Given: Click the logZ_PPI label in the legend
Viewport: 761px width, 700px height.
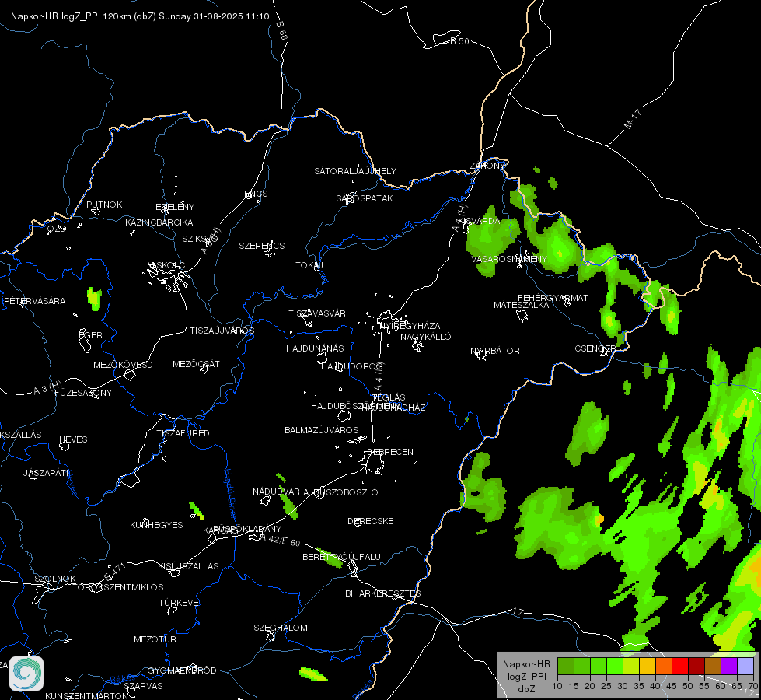Looking at the screenshot, I should [526, 676].
